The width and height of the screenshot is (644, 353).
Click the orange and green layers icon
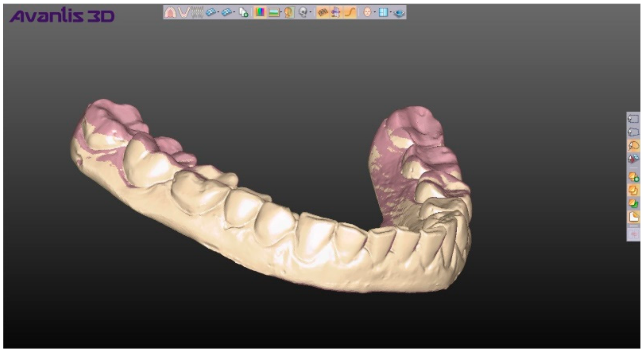tap(633, 203)
